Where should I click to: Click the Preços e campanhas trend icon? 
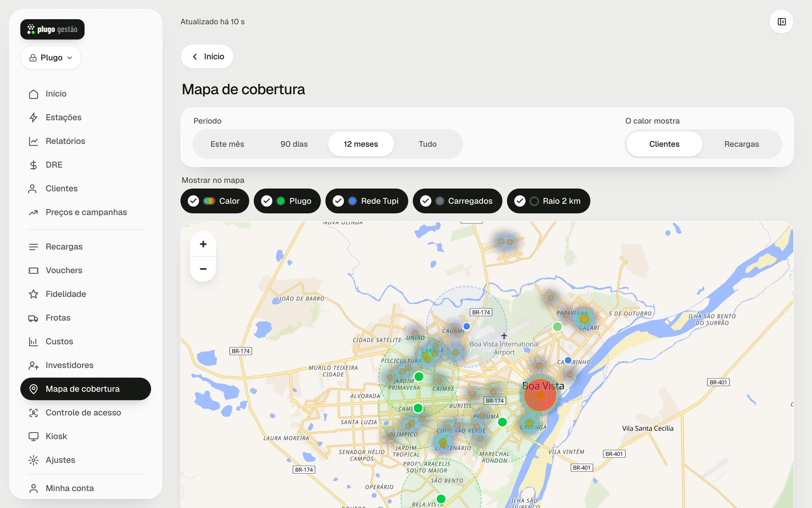click(x=33, y=212)
